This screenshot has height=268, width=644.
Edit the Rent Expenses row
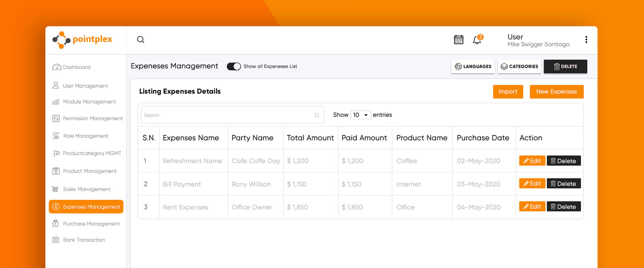532,207
